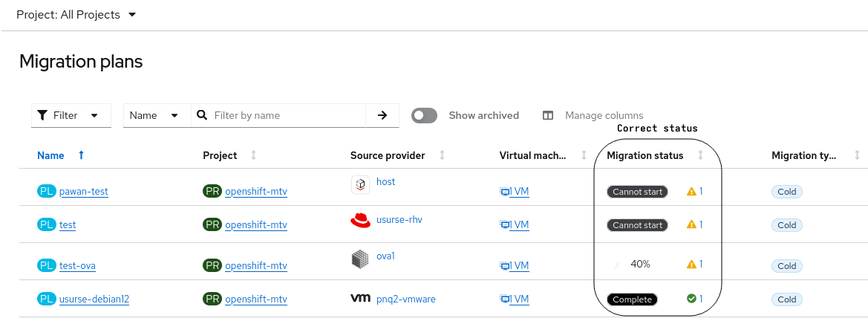Click the VMware provider logo icon
868x324 pixels.
360,299
